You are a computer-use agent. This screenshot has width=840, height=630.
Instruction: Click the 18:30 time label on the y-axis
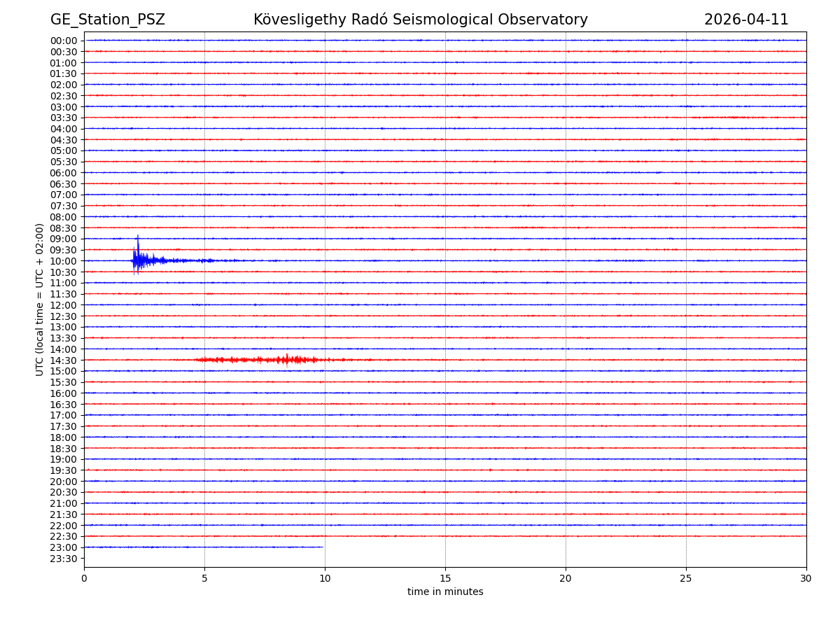click(64, 449)
